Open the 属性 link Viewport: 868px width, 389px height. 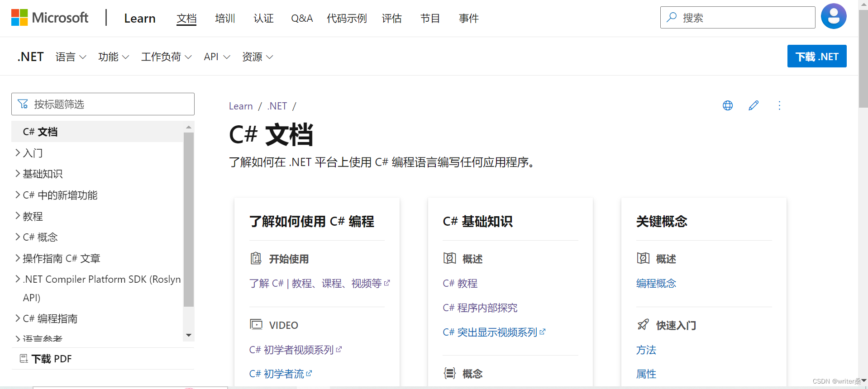646,374
